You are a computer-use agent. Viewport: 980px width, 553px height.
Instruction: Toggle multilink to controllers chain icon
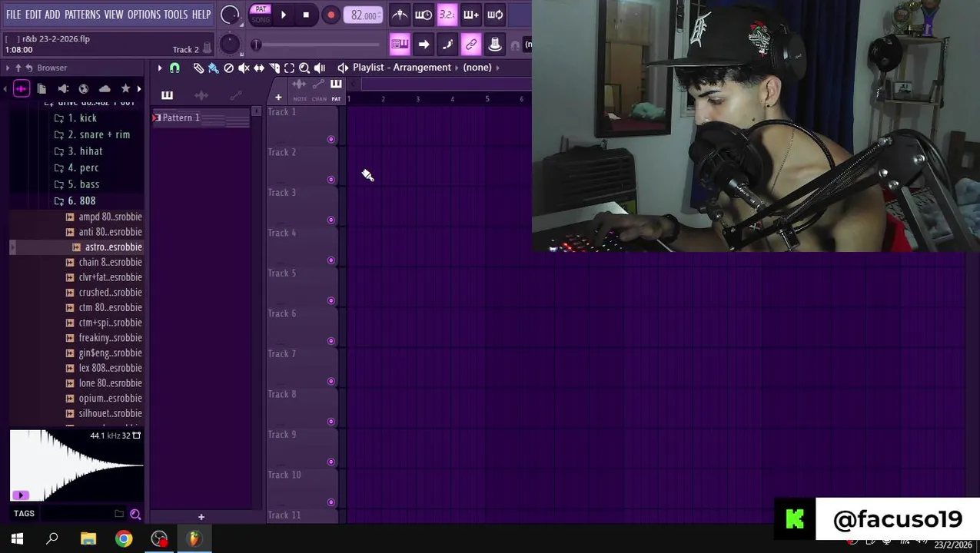[x=471, y=45]
